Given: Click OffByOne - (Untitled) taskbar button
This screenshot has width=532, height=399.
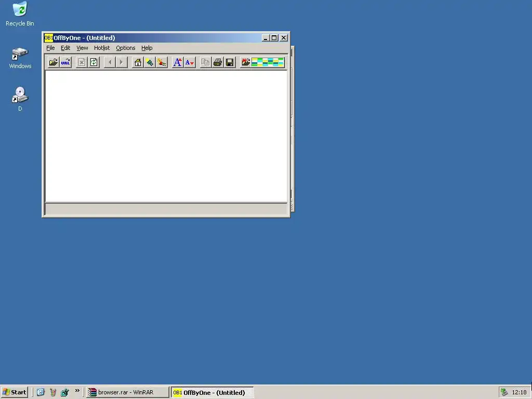Looking at the screenshot, I should pyautogui.click(x=212, y=392).
